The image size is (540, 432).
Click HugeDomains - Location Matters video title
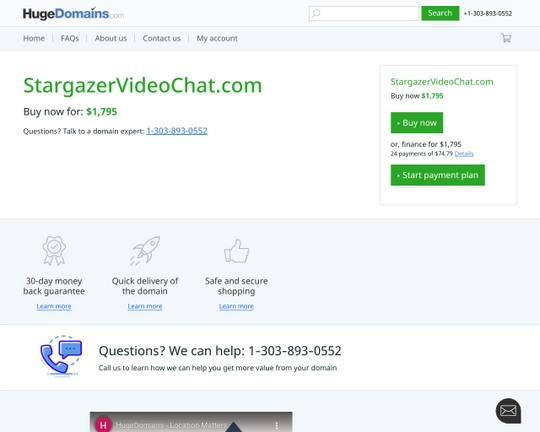(x=171, y=425)
